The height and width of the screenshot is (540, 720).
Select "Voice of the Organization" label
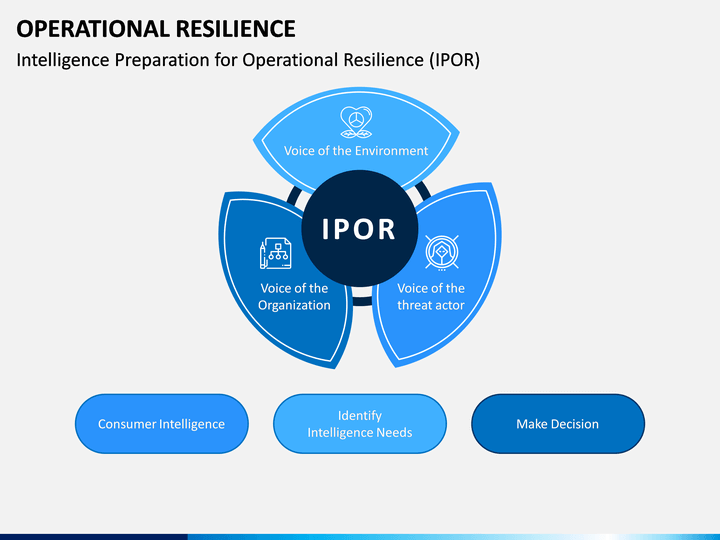294,297
